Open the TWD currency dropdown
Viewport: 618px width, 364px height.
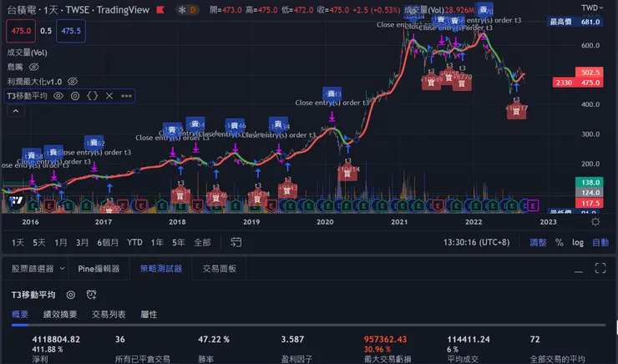[592, 8]
